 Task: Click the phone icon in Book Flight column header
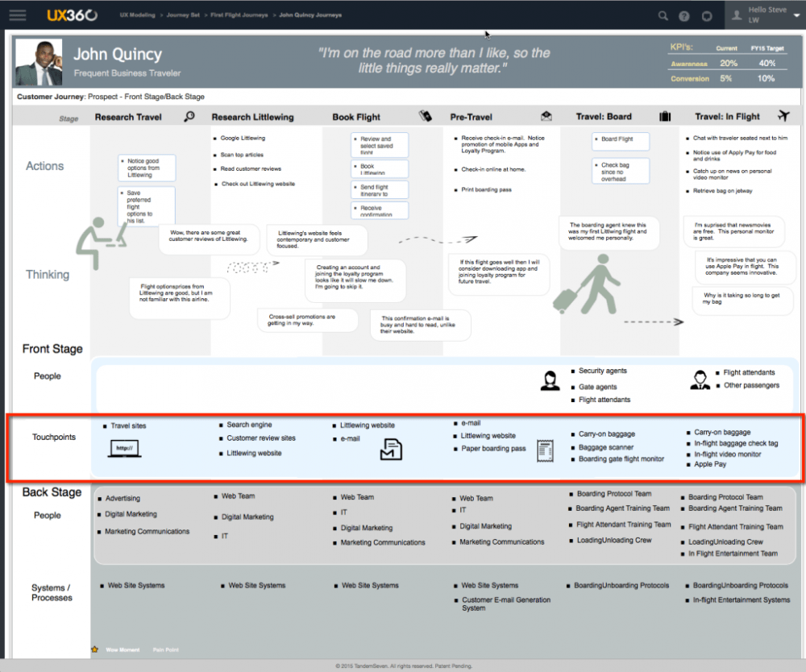coord(425,115)
